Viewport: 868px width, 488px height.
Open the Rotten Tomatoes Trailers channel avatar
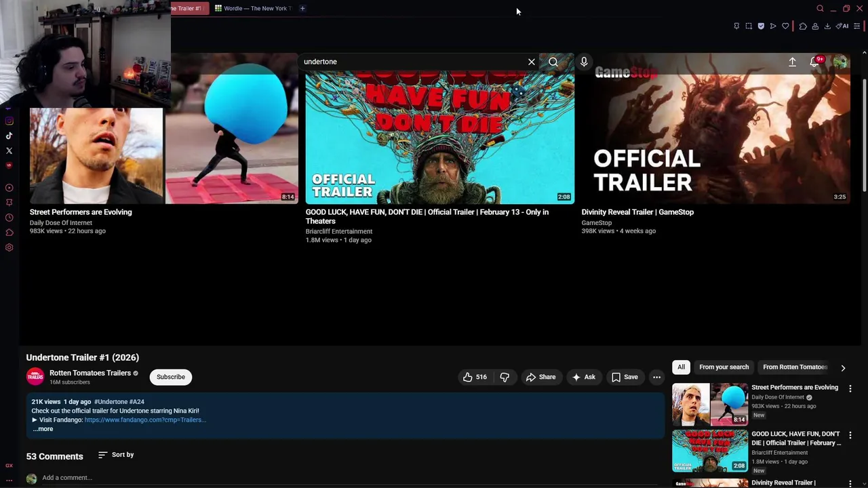coord(35,377)
